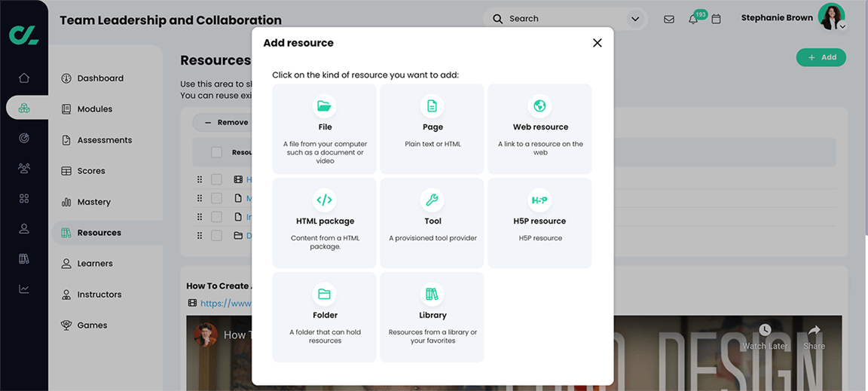This screenshot has height=391, width=868.
Task: Open the apps grid icon in left rail
Action: coord(24,198)
